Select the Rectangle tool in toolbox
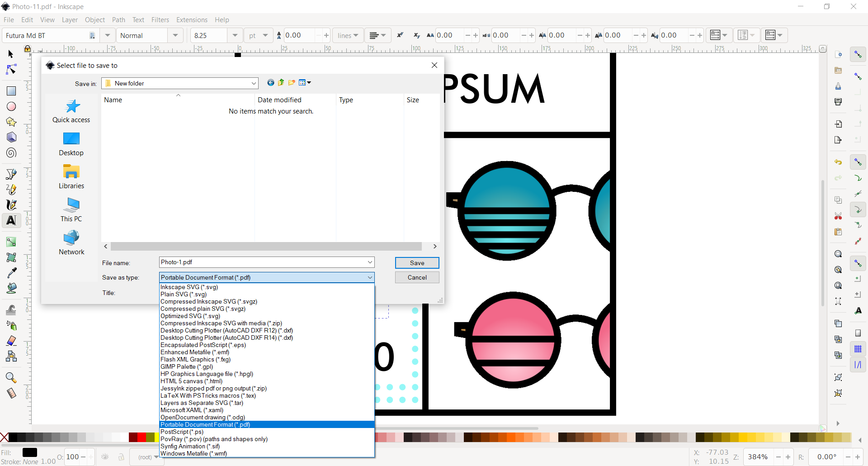 click(11, 91)
